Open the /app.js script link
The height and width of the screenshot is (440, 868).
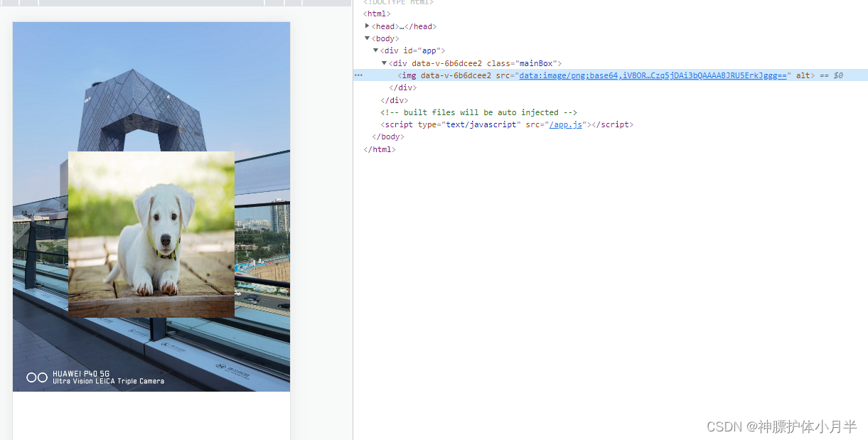(566, 124)
